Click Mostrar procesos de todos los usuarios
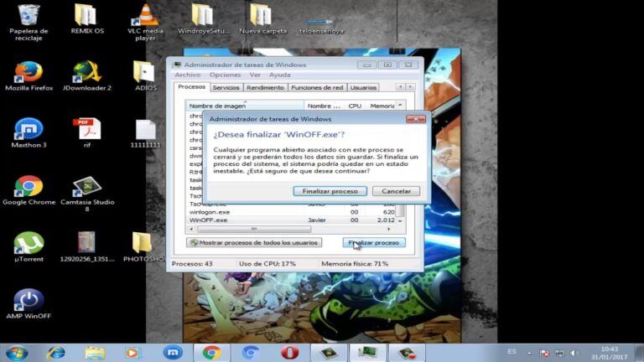 pyautogui.click(x=253, y=242)
